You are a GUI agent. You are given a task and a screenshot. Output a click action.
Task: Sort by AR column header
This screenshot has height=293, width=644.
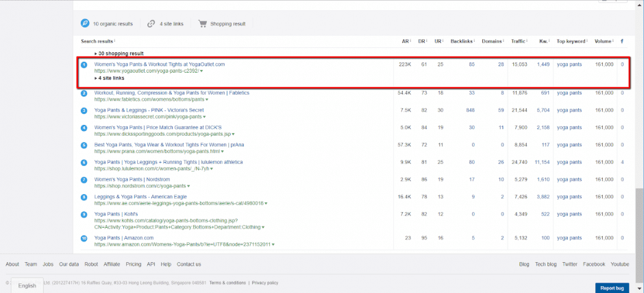pos(405,41)
